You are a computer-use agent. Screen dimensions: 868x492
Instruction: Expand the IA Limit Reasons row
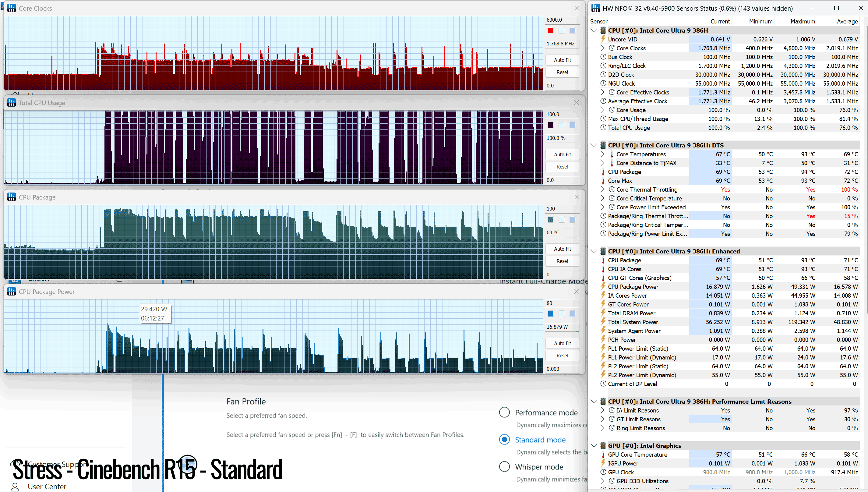click(x=602, y=410)
